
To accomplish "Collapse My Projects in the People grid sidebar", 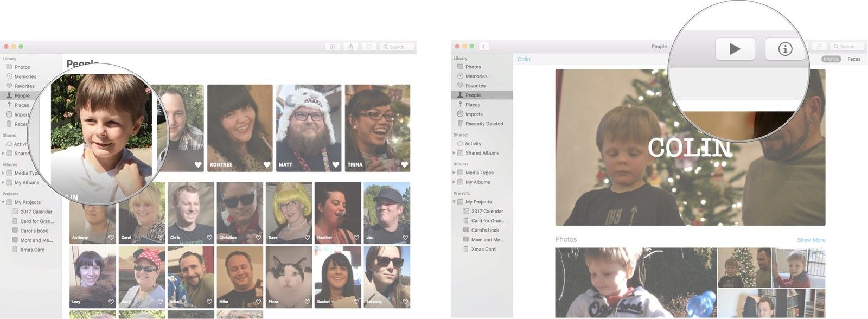I will pyautogui.click(x=3, y=202).
